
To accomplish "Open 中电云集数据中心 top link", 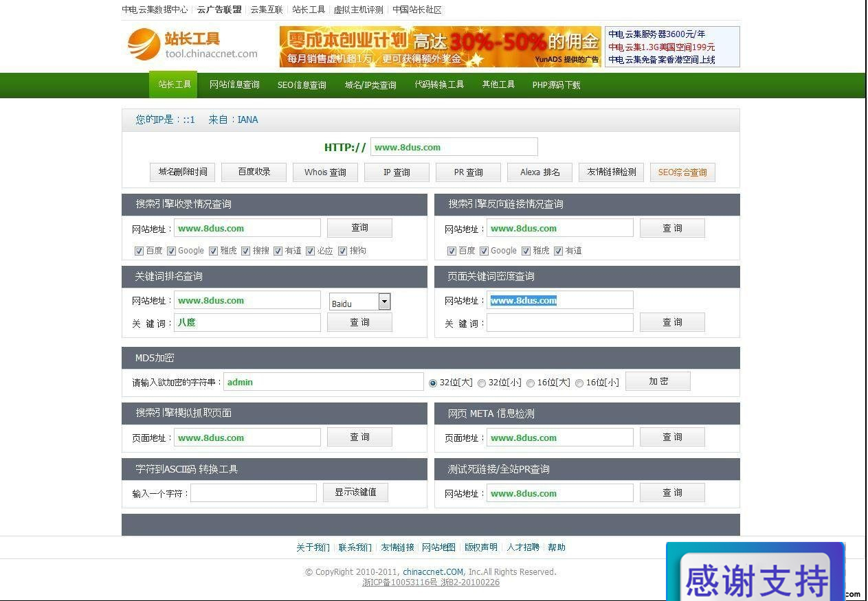I will click(x=155, y=10).
